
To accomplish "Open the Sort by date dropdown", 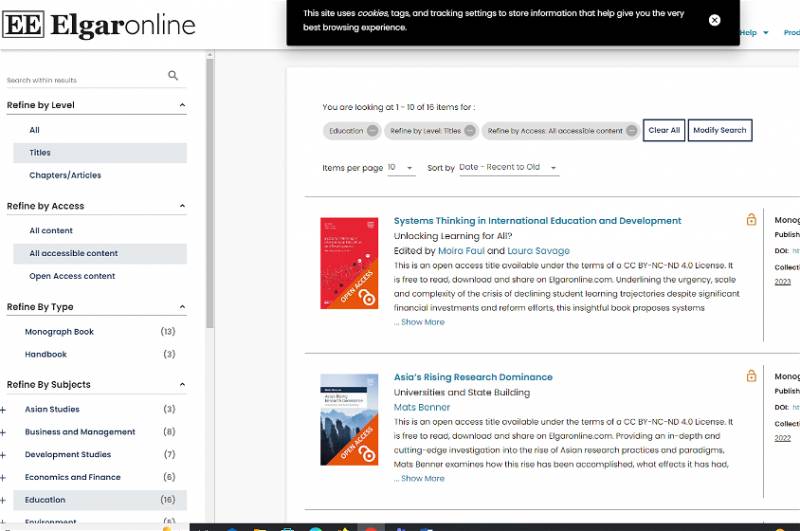I will pyautogui.click(x=508, y=168).
